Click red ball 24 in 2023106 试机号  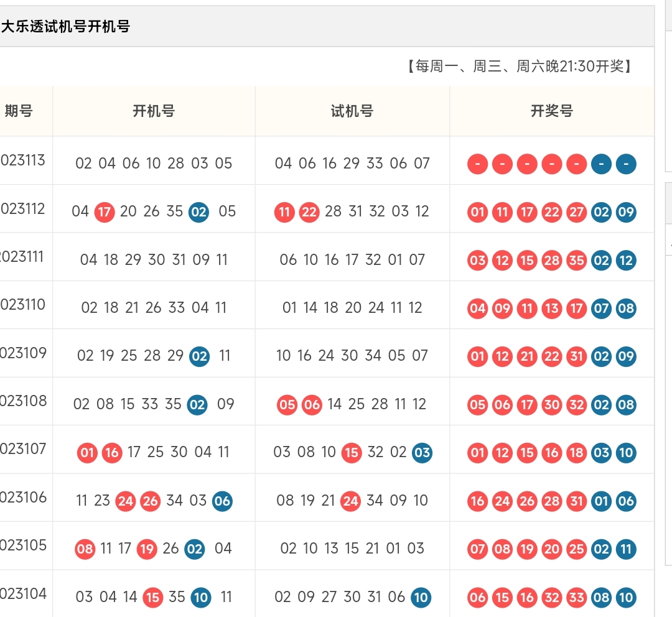[x=352, y=501]
